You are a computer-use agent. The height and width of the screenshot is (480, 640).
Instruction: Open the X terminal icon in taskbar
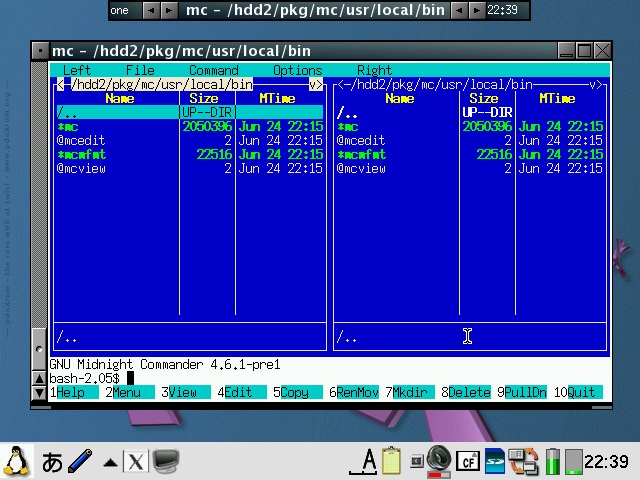click(x=135, y=461)
